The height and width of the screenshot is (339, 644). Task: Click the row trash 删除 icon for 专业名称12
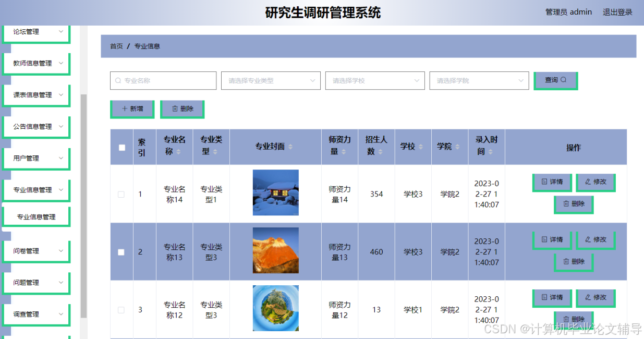click(x=566, y=319)
